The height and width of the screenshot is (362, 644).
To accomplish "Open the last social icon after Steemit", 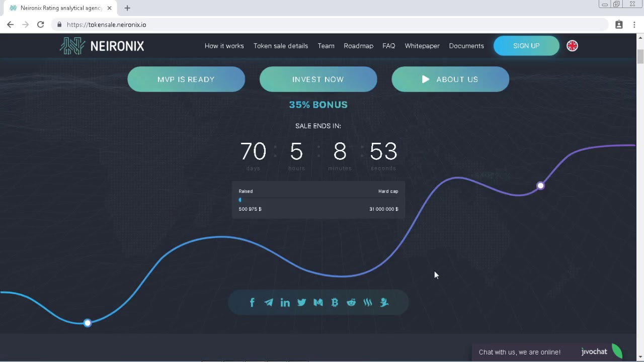I will tap(384, 302).
